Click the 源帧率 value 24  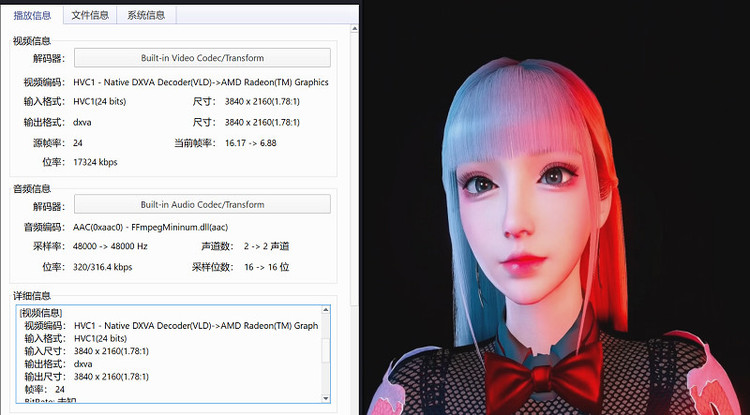(x=77, y=143)
